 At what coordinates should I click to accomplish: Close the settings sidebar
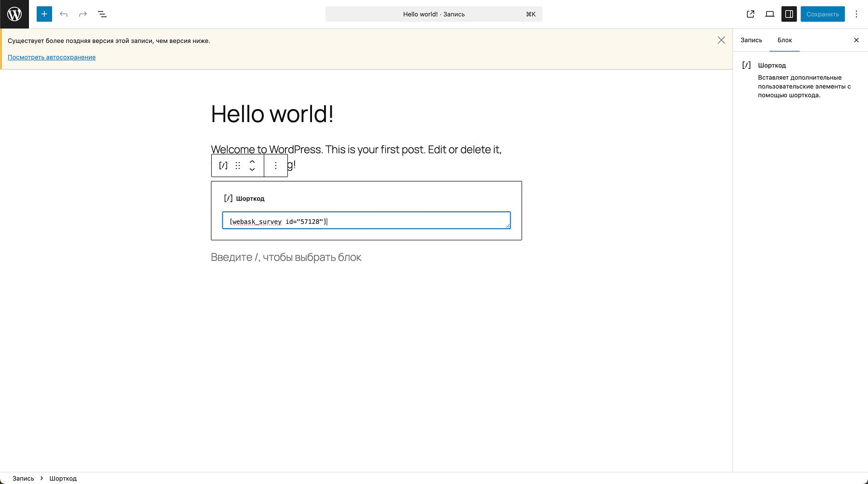click(x=856, y=40)
